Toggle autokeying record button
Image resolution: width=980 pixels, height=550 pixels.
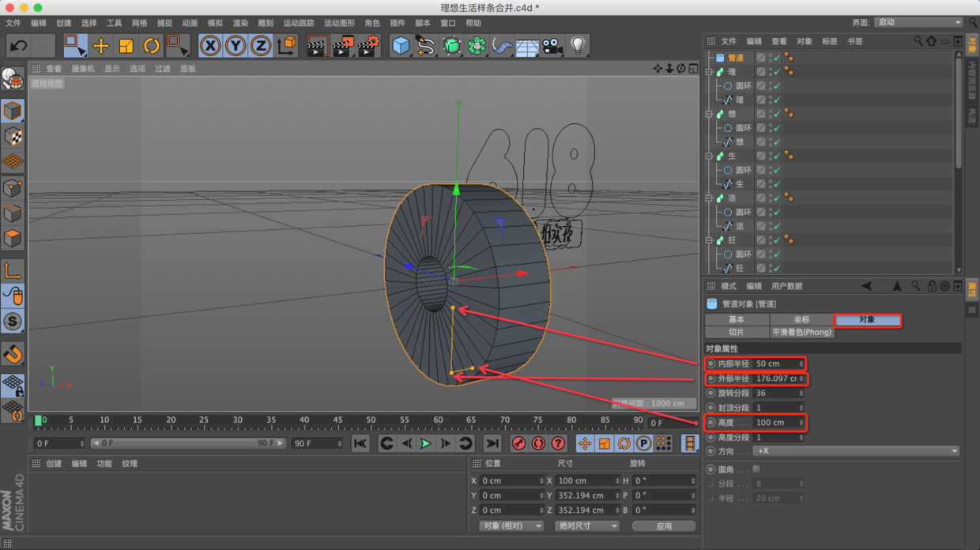pos(538,443)
